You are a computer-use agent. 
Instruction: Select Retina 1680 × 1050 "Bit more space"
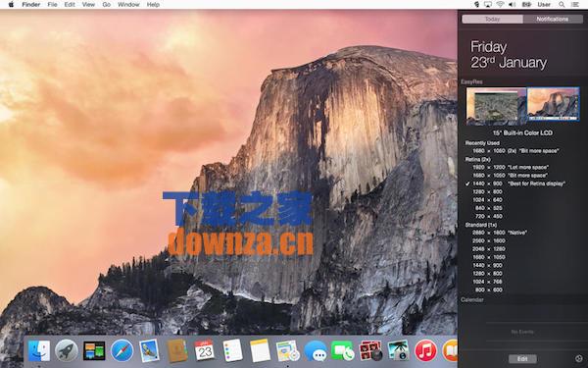pyautogui.click(x=510, y=176)
